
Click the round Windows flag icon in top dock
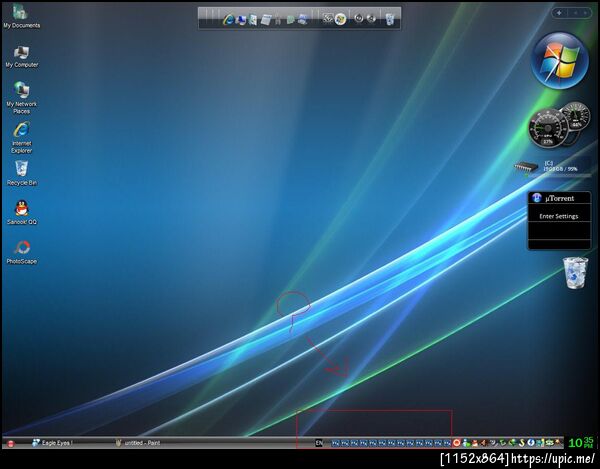coord(340,19)
